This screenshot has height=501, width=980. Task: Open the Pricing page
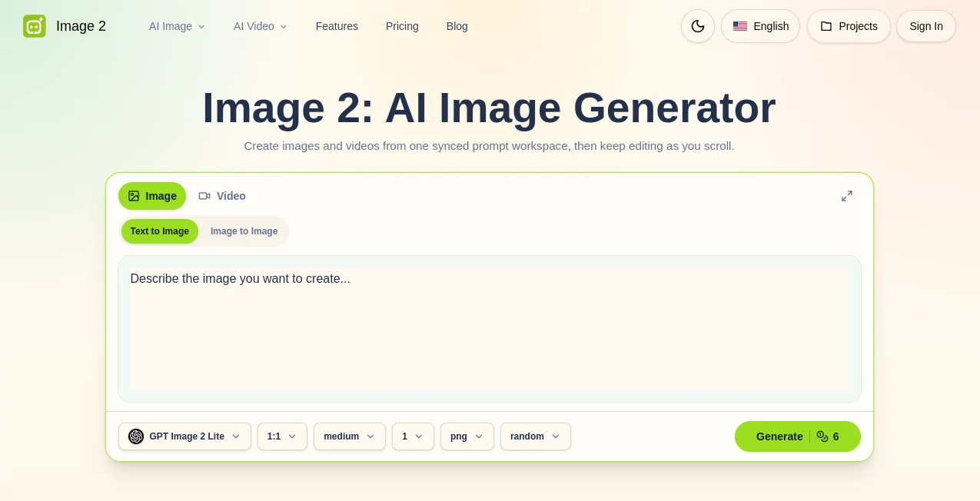click(402, 26)
